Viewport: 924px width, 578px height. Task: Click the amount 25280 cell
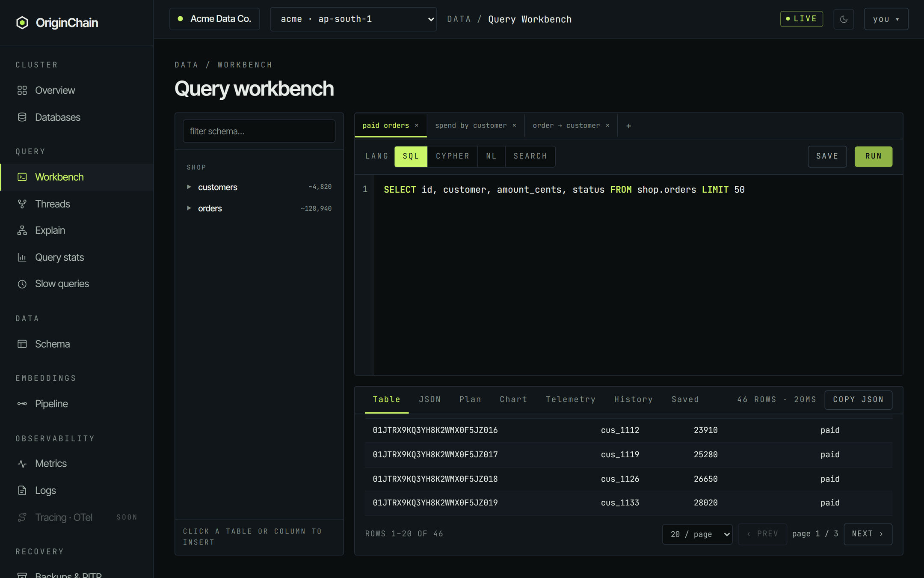pos(705,455)
